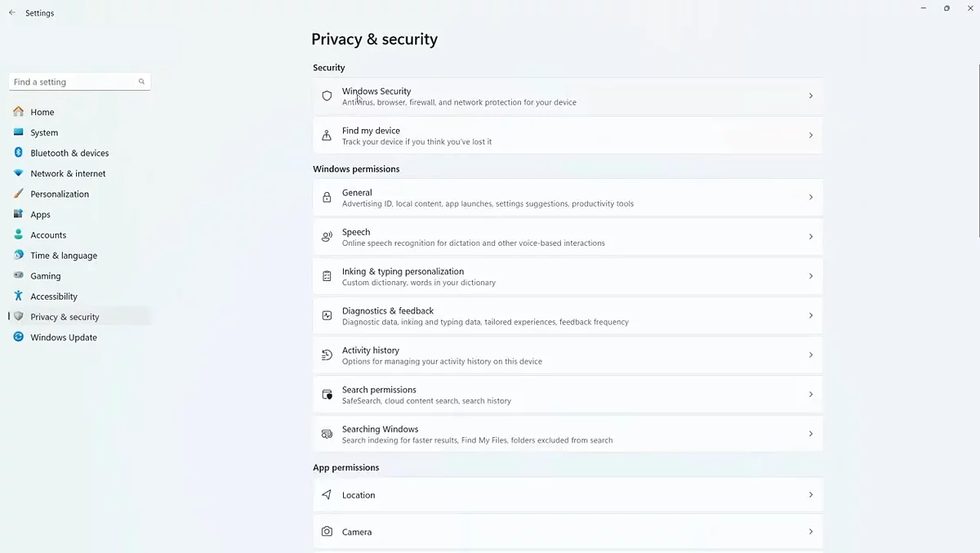Viewport: 980px width, 553px height.
Task: Click the Activity history clock icon
Action: click(327, 355)
